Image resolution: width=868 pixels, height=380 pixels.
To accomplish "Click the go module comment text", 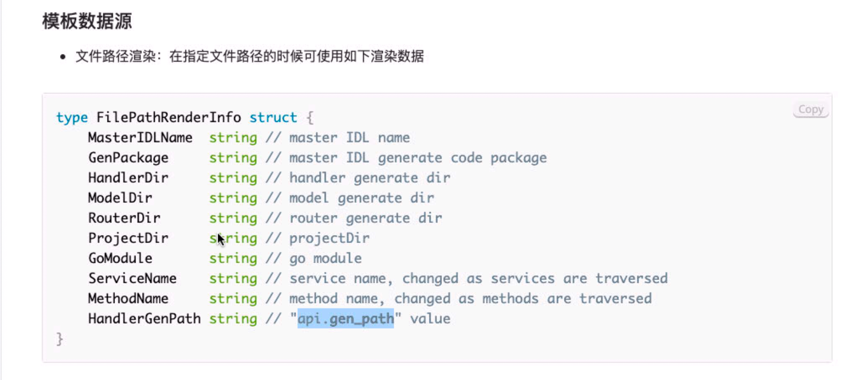I will pos(325,258).
